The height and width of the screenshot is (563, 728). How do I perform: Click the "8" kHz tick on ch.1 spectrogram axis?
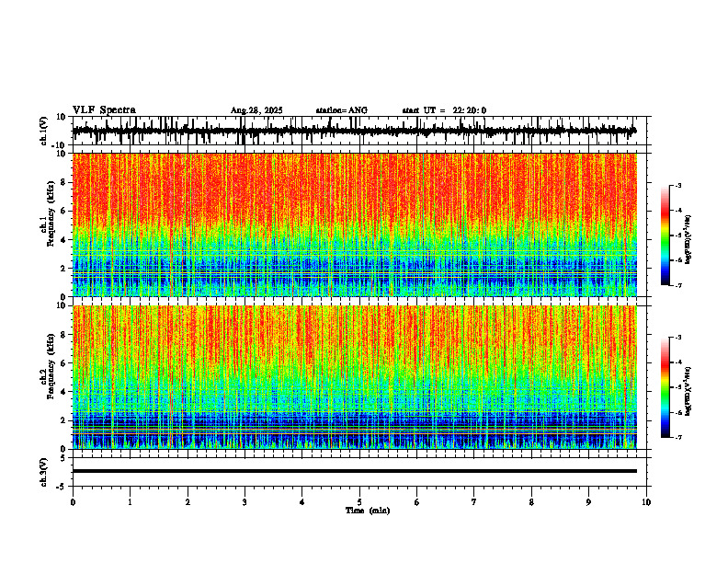pos(64,182)
